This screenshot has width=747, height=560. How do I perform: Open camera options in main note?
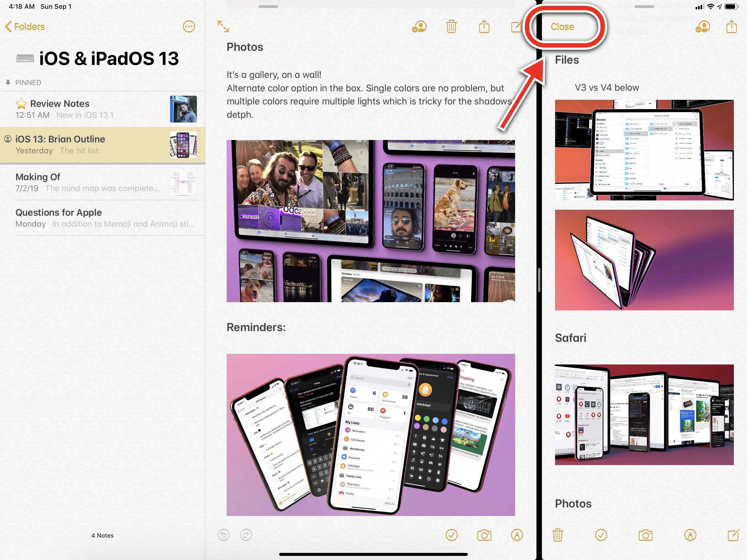point(484,535)
